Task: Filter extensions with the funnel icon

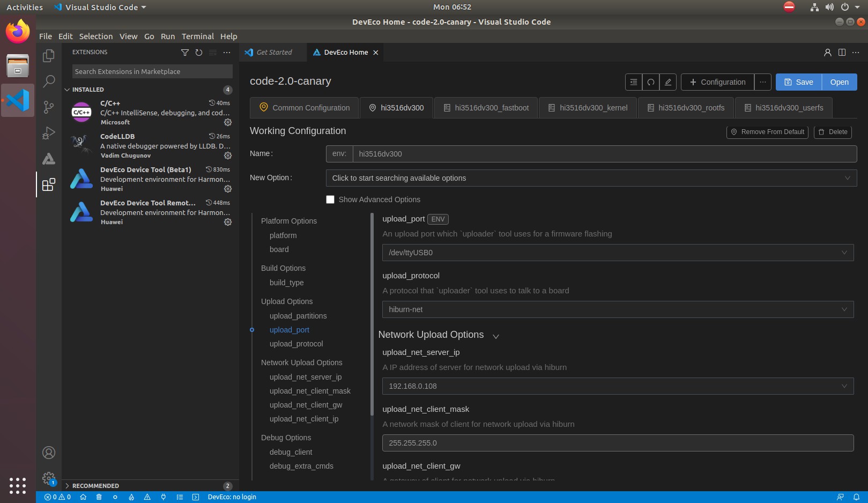Action: click(185, 53)
